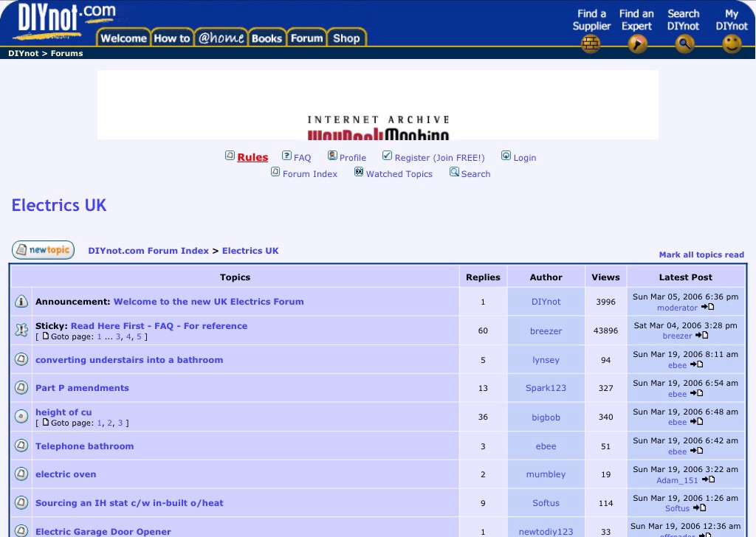The width and height of the screenshot is (756, 537).
Task: Click the Find an Expert icon
Action: tap(637, 44)
